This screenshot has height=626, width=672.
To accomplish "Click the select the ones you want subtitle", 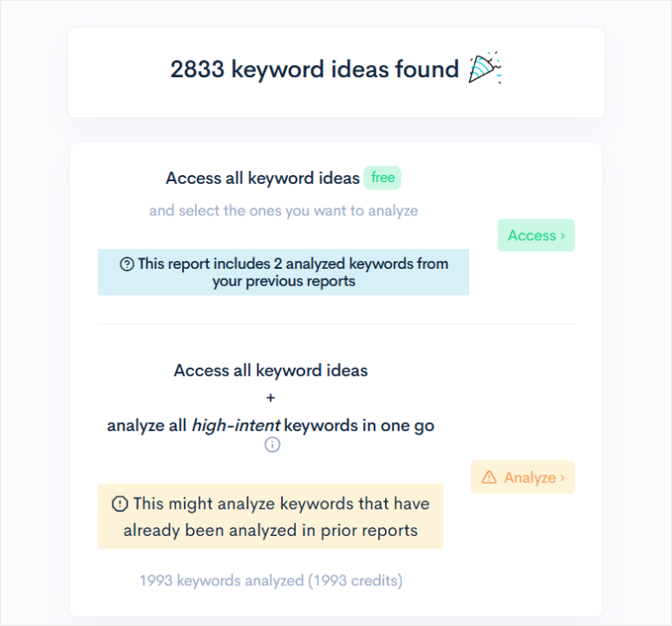I will (284, 211).
